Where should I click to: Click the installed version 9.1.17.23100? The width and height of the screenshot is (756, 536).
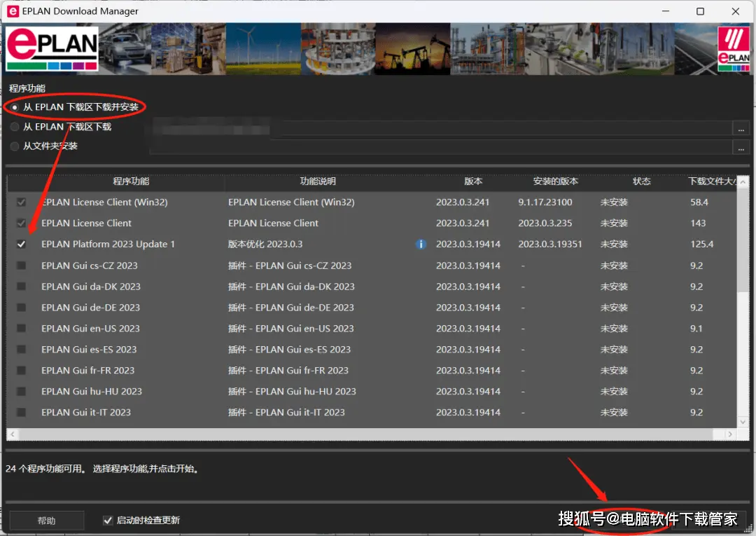click(x=545, y=202)
